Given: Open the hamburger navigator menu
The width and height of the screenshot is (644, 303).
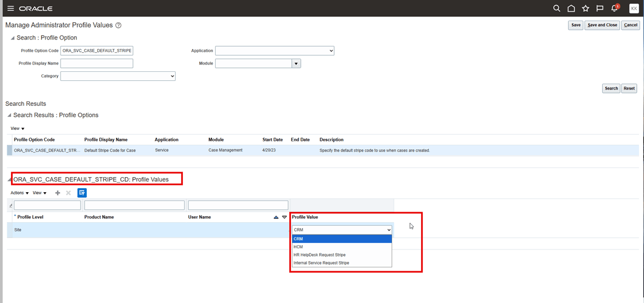Looking at the screenshot, I should tap(11, 9).
